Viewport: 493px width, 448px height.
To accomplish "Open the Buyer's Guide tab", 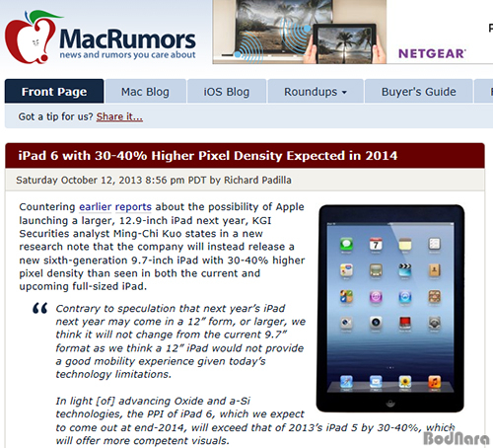I will tap(419, 92).
